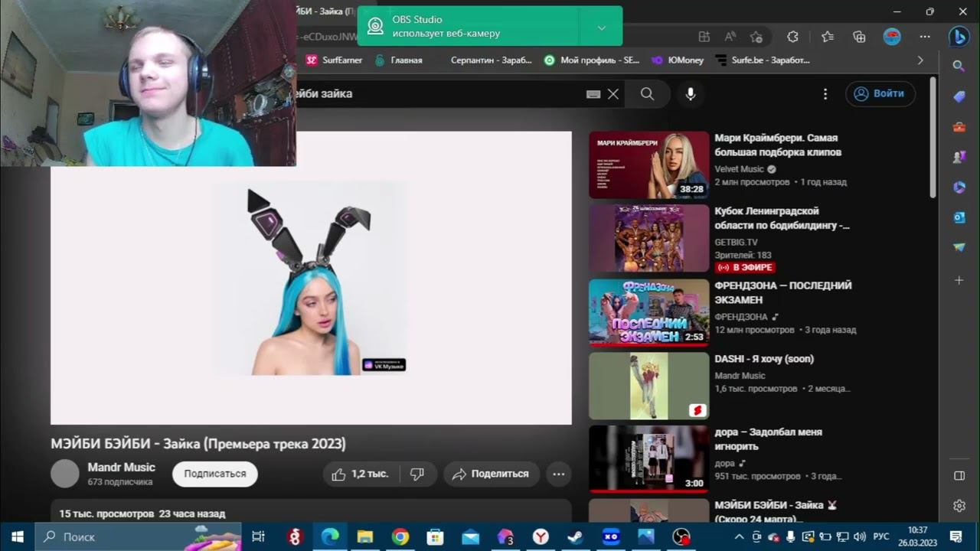Open Edge sidebar search icon
The width and height of the screenshot is (980, 551).
pyautogui.click(x=959, y=67)
